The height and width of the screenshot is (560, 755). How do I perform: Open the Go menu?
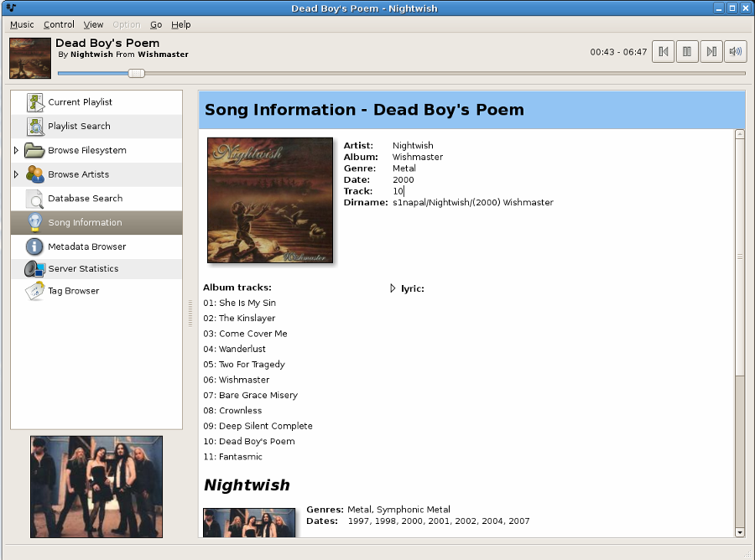tap(156, 24)
